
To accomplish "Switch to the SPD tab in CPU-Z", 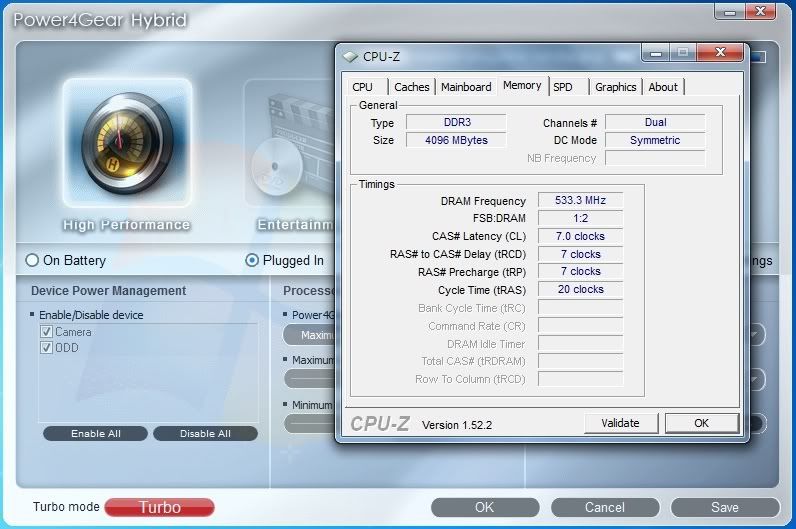I will point(563,87).
